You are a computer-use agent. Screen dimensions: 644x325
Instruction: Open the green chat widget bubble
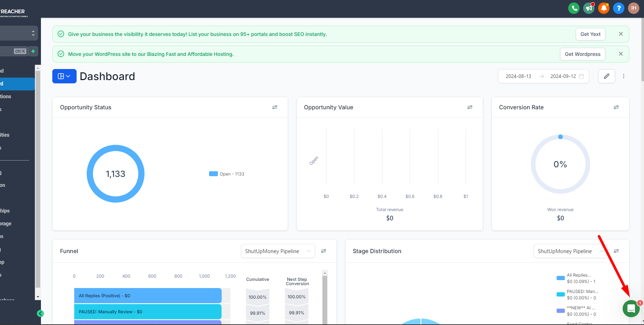tap(631, 308)
